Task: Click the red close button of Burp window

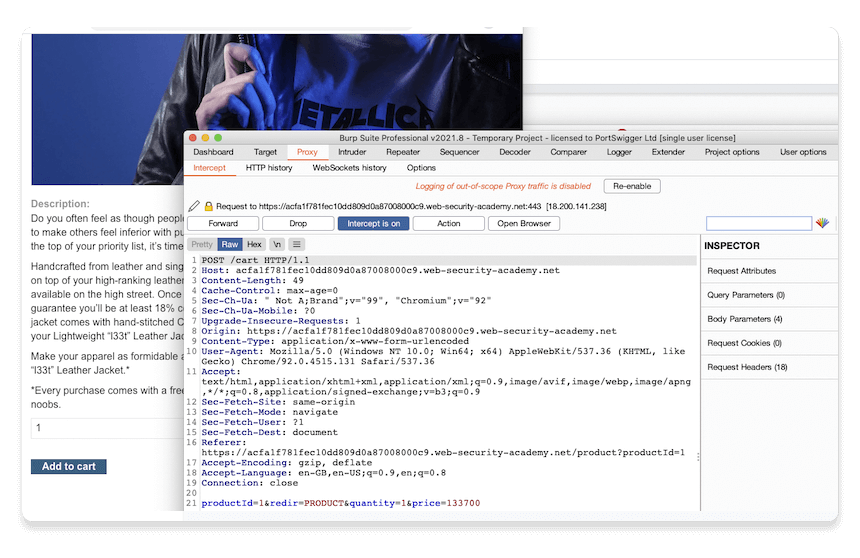Action: coord(193,138)
